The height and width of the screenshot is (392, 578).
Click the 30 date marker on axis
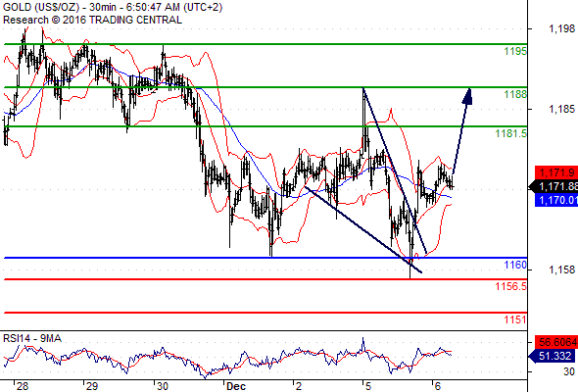(x=163, y=386)
